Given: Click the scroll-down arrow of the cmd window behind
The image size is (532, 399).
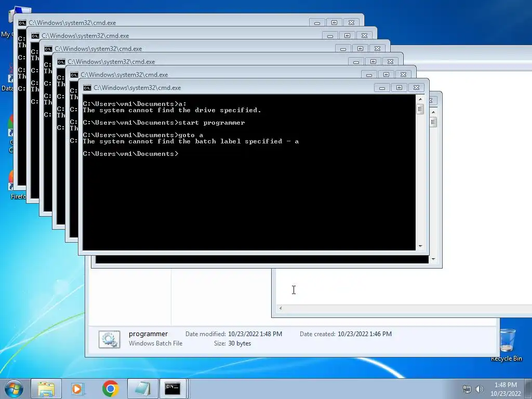Looking at the screenshot, I should click(x=433, y=259).
